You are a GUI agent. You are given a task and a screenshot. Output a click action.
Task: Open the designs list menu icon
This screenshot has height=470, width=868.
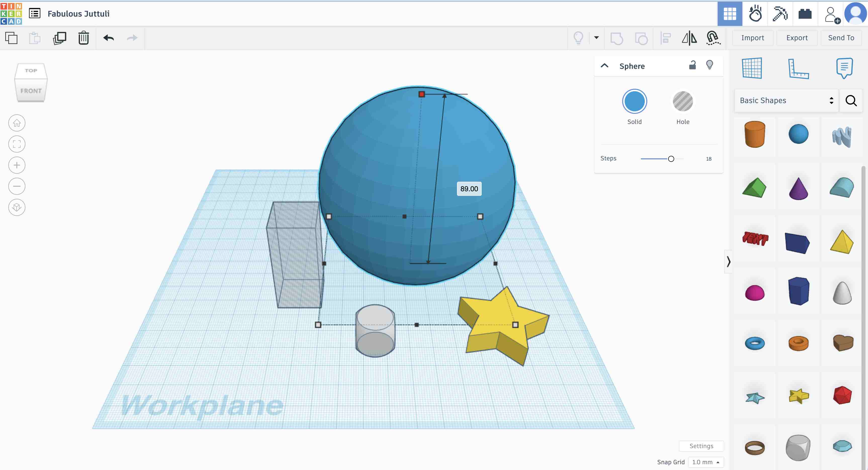(35, 14)
